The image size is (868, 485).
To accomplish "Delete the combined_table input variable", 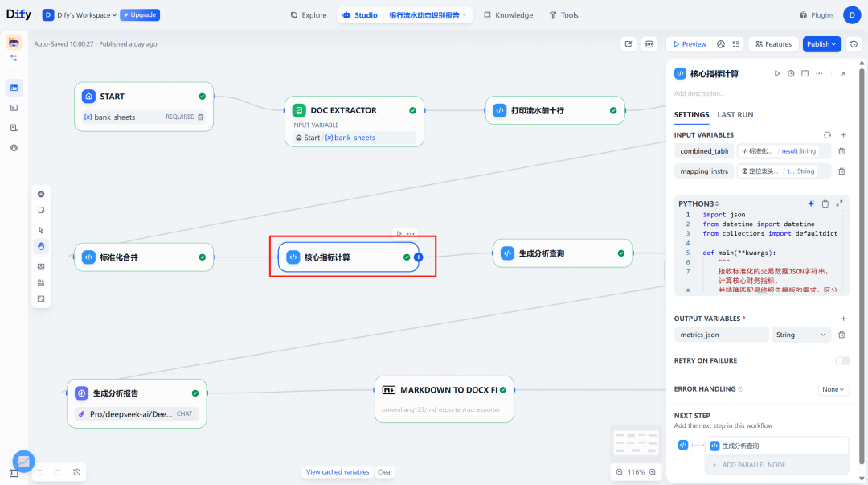I will point(841,151).
